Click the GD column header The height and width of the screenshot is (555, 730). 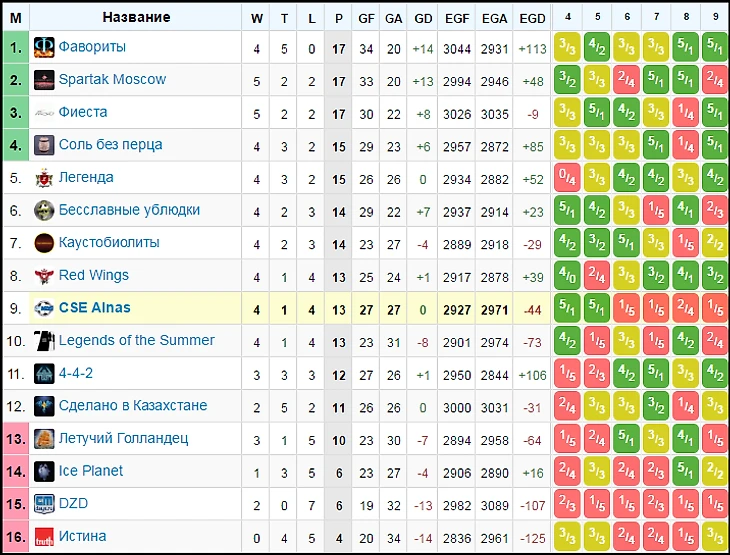point(423,17)
